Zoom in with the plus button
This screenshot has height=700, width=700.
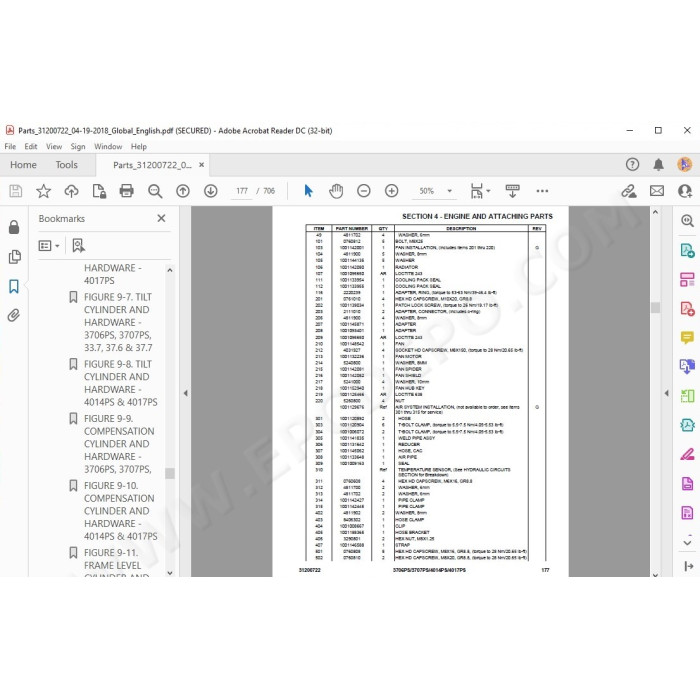[392, 191]
